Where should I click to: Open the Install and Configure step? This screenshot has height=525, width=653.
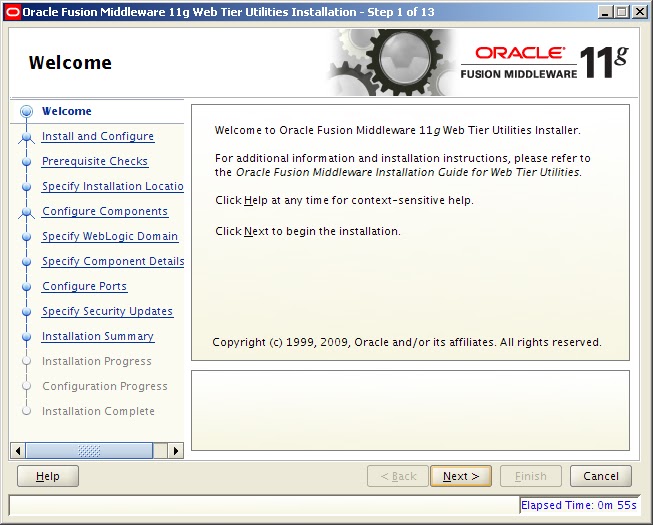(98, 136)
